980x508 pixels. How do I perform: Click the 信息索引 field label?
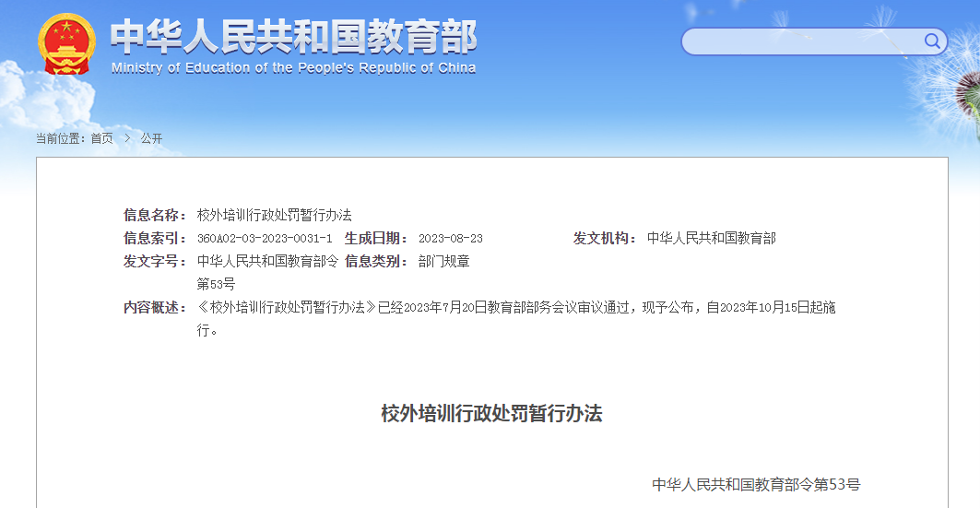(x=156, y=238)
